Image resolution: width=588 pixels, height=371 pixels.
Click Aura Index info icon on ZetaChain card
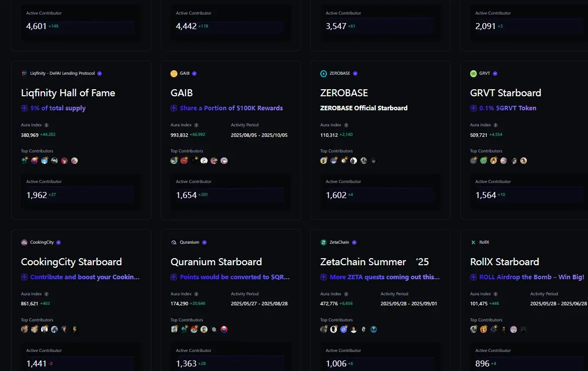(346, 294)
